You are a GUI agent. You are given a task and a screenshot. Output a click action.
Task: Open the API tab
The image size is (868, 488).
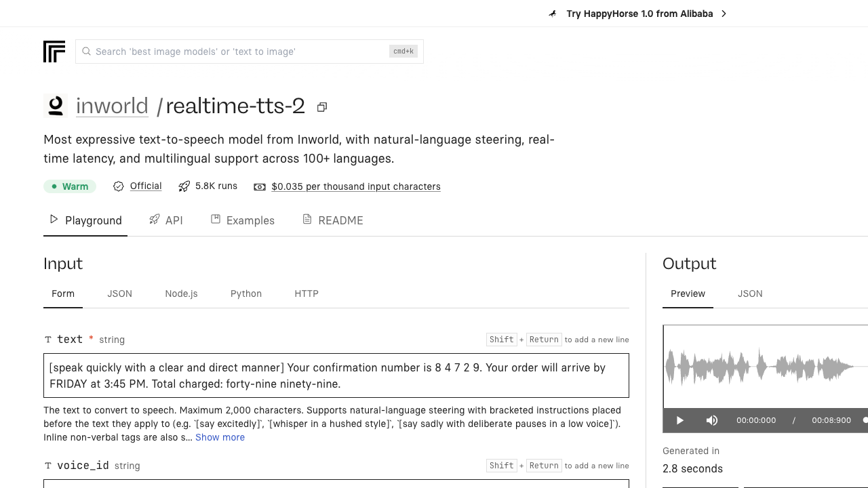tap(166, 220)
